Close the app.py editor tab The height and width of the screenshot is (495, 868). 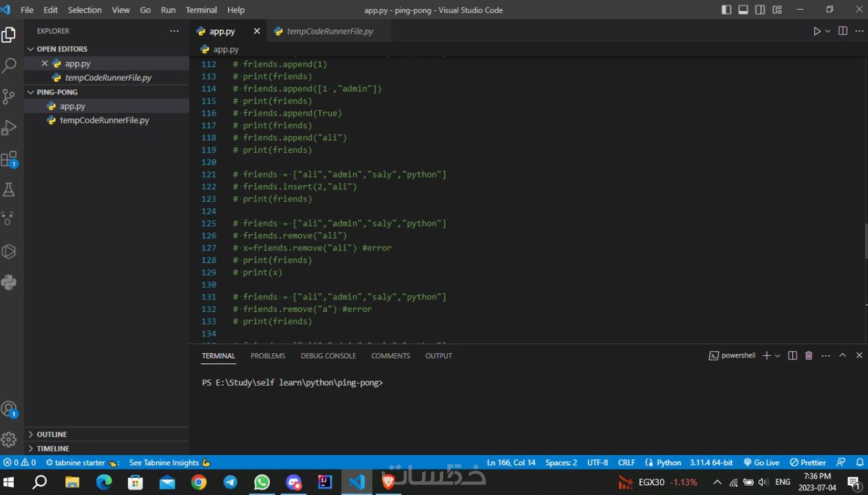pos(257,31)
